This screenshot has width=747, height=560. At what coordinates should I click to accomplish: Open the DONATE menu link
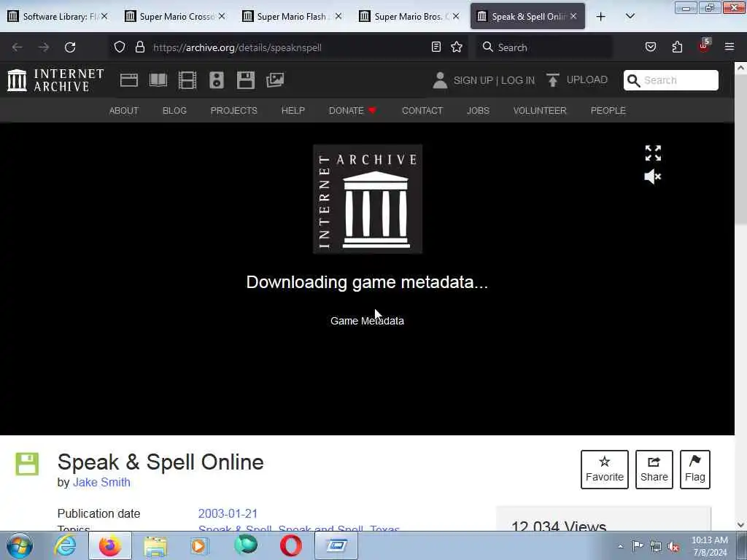[352, 111]
